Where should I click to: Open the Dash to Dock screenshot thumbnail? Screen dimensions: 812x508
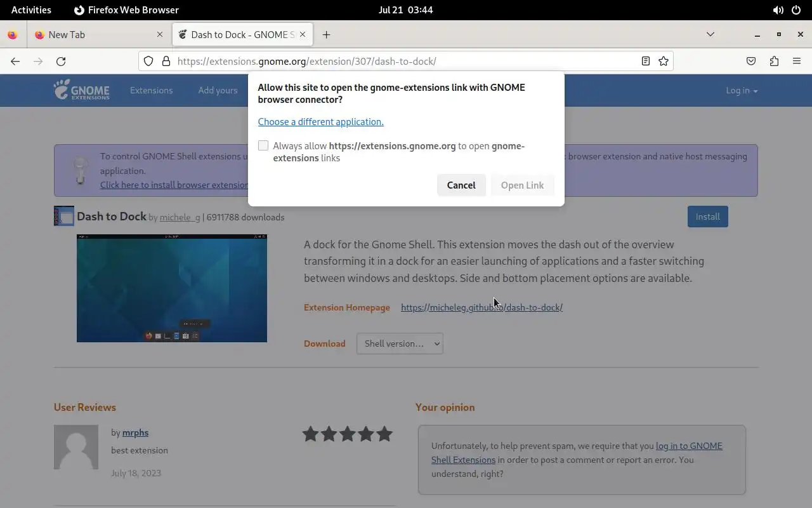tap(172, 288)
